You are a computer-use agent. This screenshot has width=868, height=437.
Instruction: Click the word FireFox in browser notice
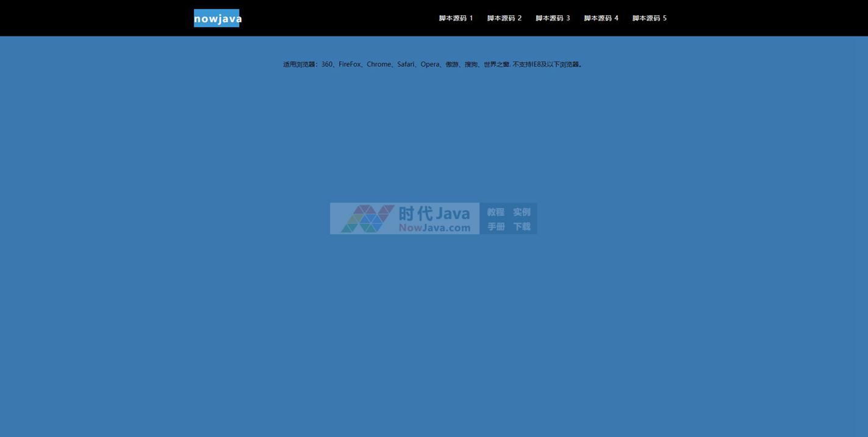click(350, 65)
